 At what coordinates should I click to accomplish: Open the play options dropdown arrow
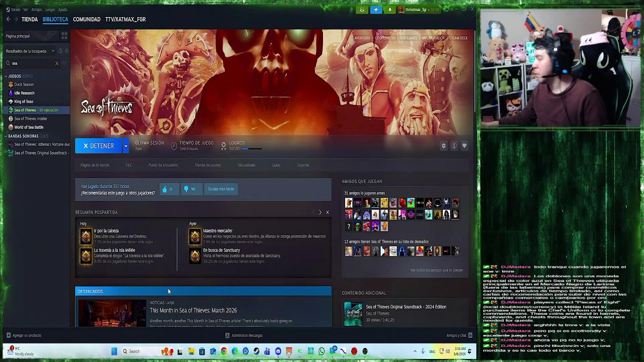(x=125, y=146)
